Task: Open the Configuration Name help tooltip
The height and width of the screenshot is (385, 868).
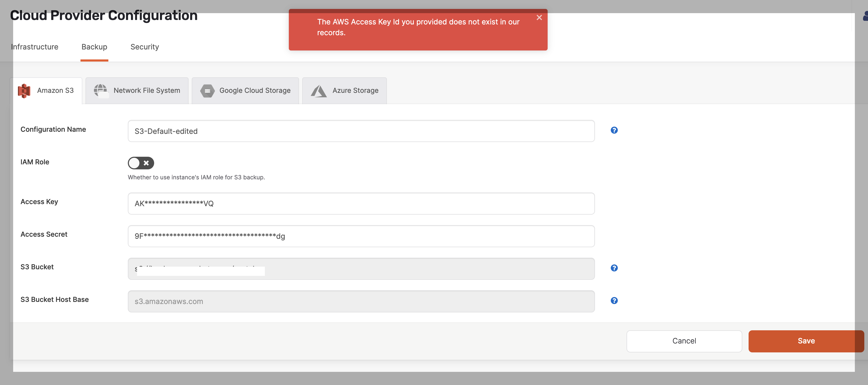Action: 614,130
